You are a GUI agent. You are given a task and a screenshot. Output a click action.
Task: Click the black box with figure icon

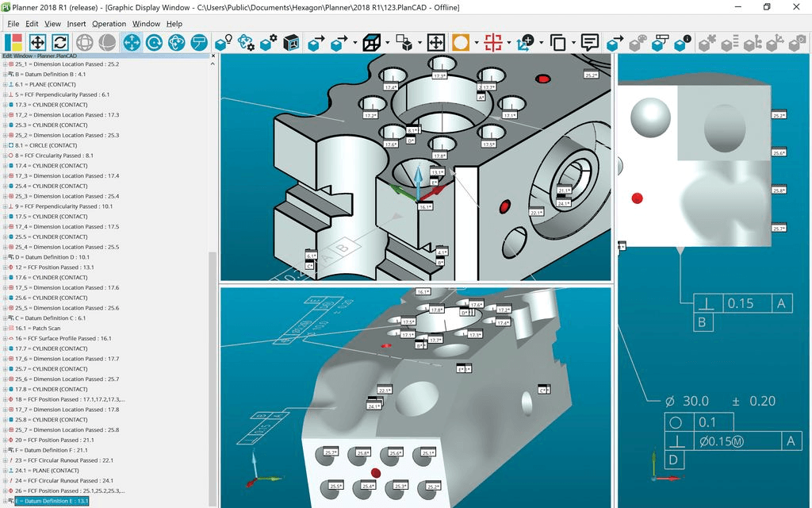point(292,42)
